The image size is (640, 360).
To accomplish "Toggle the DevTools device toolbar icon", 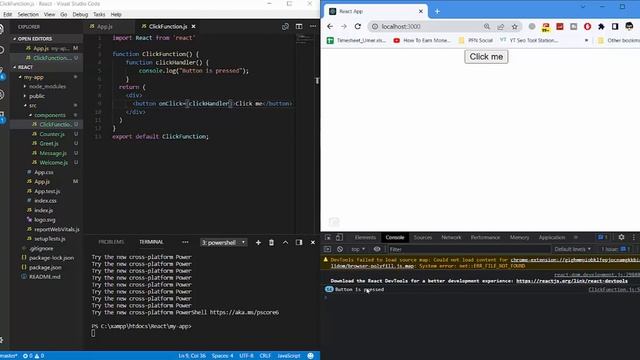I will [x=339, y=238].
